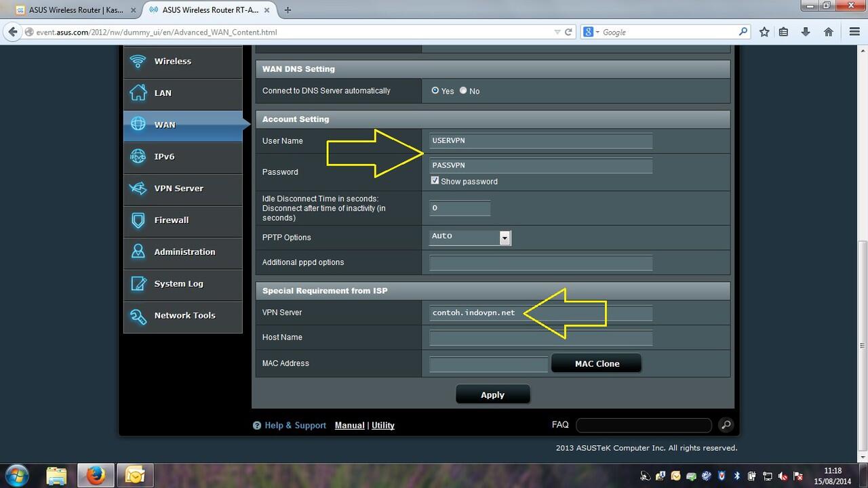868x488 pixels.
Task: Click the Help & Support question mark icon
Action: [x=257, y=426]
